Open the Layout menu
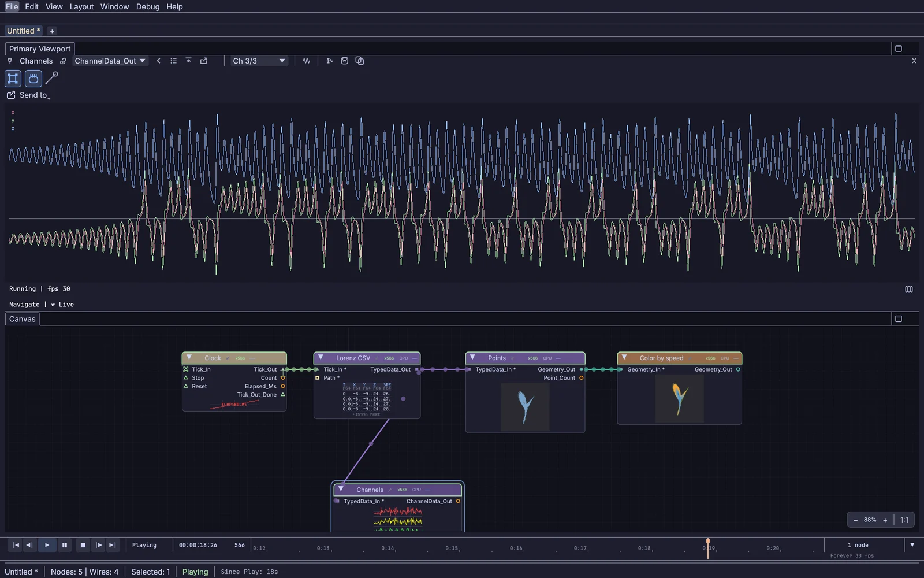This screenshot has width=924, height=578. coord(81,6)
